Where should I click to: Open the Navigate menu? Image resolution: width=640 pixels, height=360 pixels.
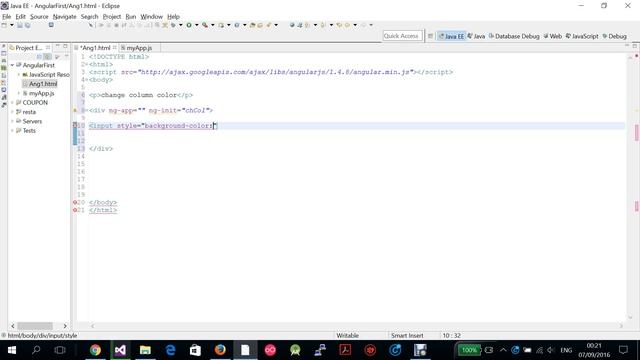coord(64,17)
